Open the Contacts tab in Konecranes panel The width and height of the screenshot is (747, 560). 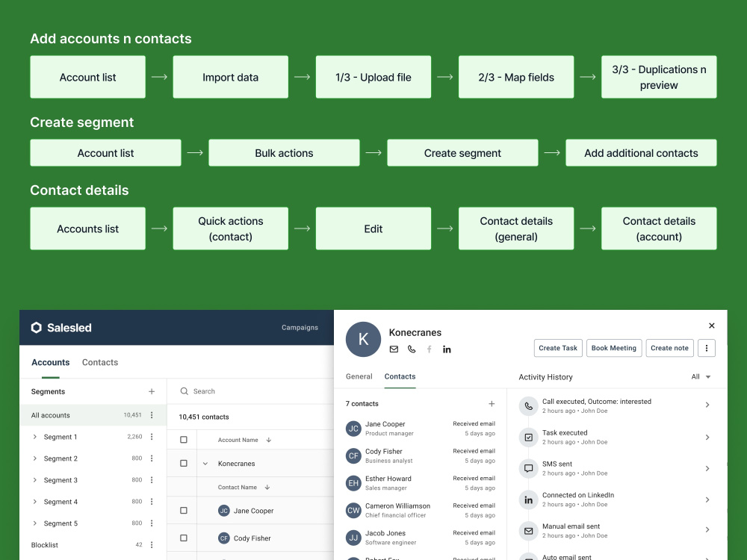click(400, 376)
